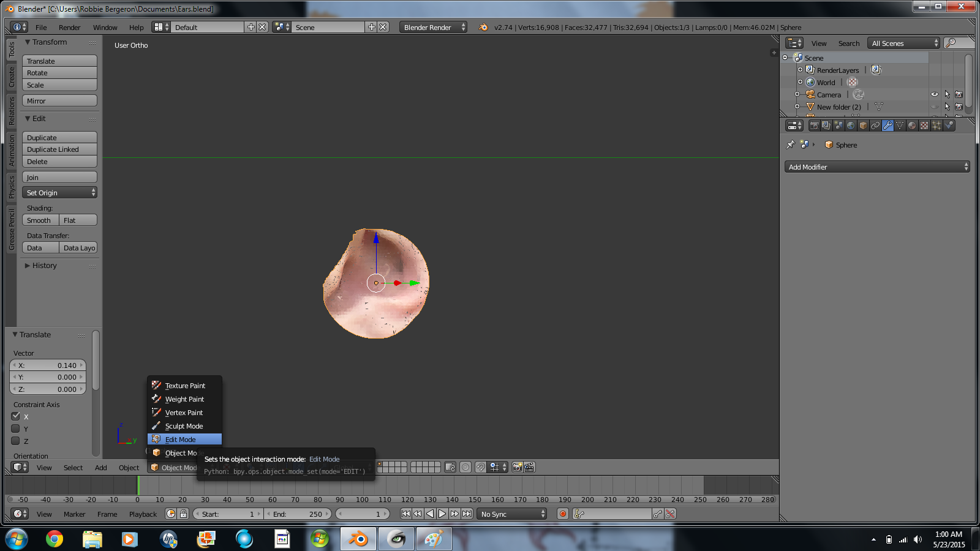
Task: Expand the RenderLayers tree item
Action: point(800,70)
